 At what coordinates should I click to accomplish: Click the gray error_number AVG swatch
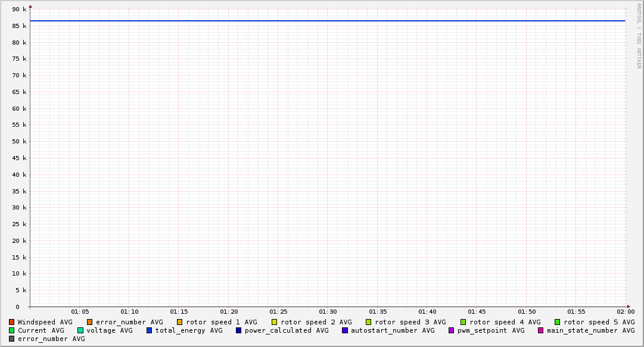(12, 339)
